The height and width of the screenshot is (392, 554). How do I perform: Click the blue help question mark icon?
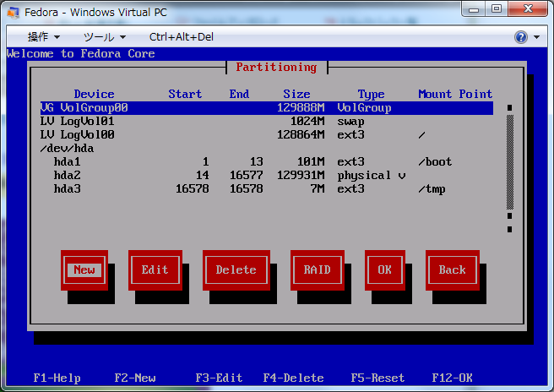point(521,37)
